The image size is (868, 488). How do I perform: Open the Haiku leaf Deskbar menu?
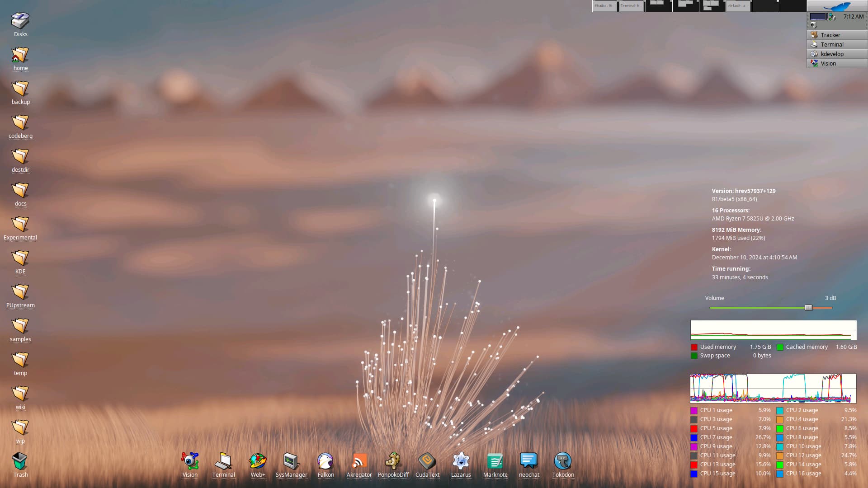coord(837,6)
